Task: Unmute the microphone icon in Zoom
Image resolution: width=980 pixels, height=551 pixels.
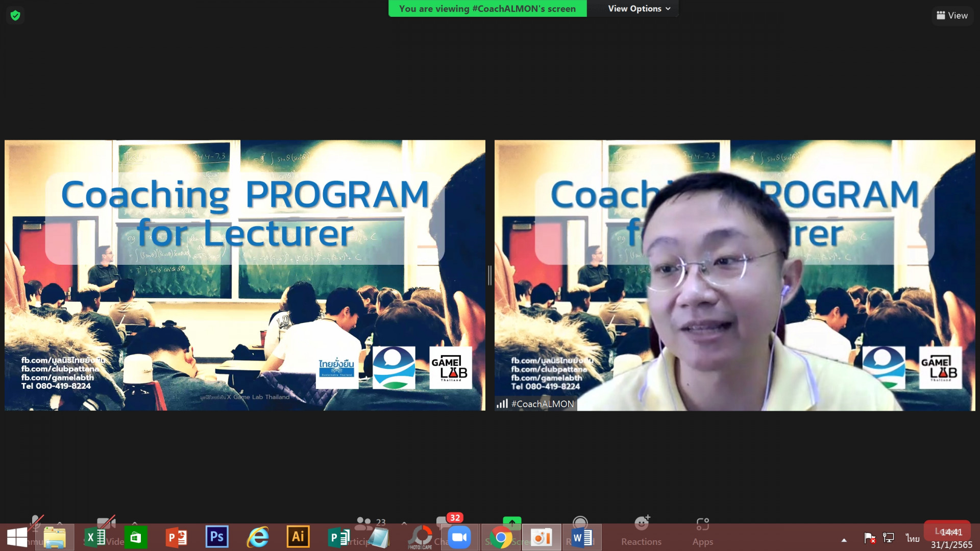Action: click(36, 521)
